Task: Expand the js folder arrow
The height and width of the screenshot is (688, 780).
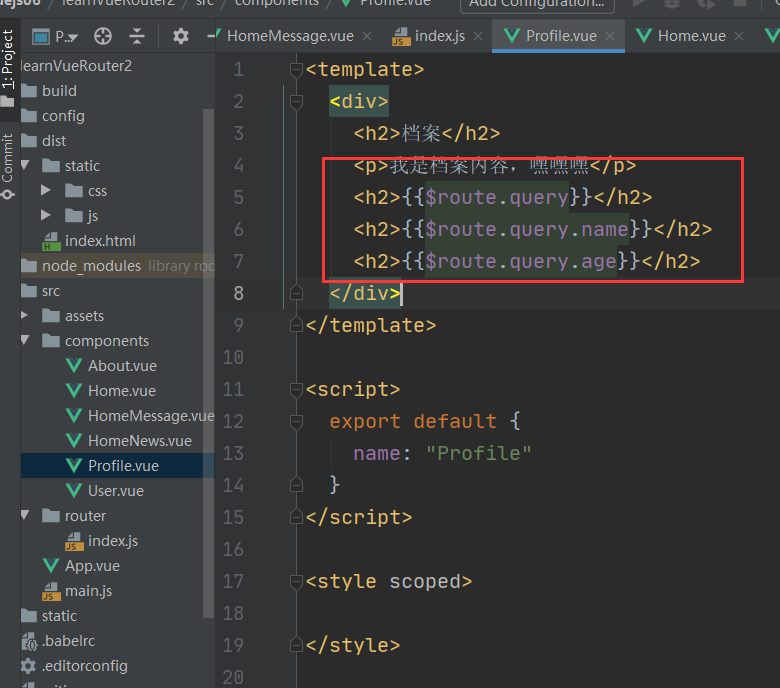Action: pyautogui.click(x=46, y=215)
